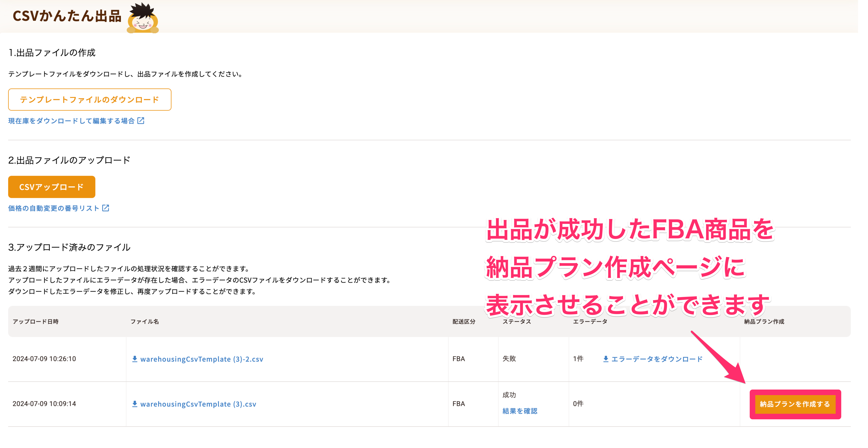Click the download icon before エラーデータをダウンロード
This screenshot has height=448, width=868.
606,359
